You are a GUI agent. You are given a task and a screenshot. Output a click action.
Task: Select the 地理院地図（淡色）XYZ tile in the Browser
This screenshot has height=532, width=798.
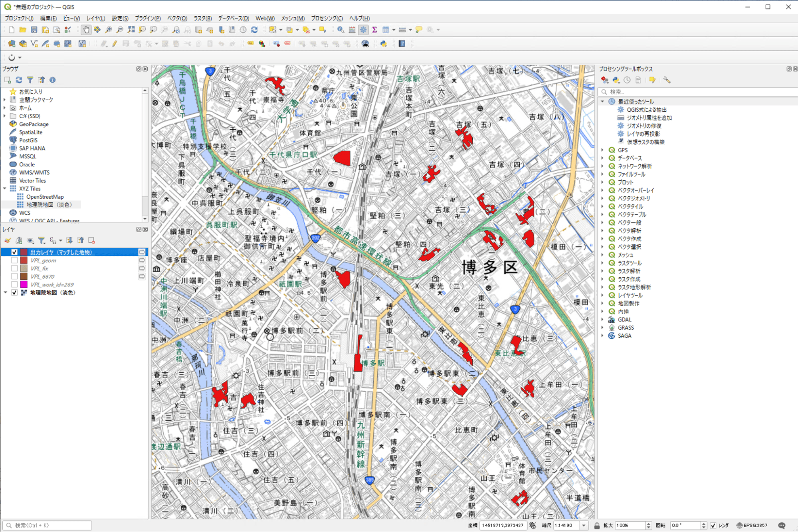[49, 205]
